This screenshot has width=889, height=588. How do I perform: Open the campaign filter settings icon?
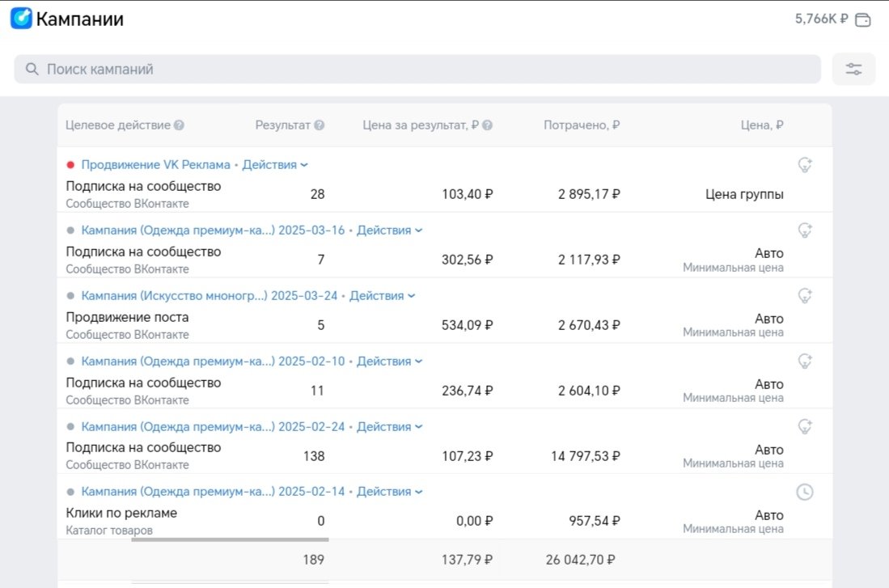point(853,70)
